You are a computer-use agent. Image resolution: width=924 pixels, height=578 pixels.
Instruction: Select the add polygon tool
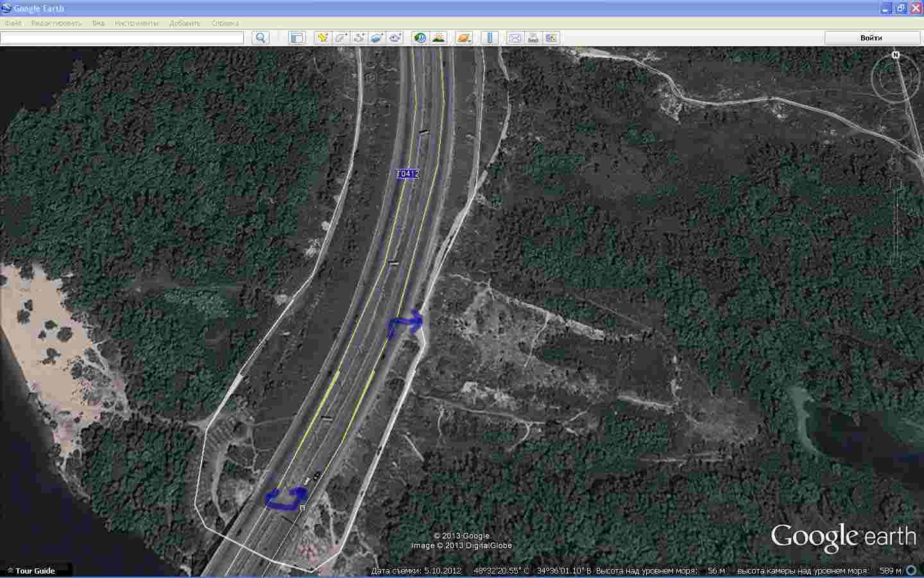pyautogui.click(x=341, y=38)
